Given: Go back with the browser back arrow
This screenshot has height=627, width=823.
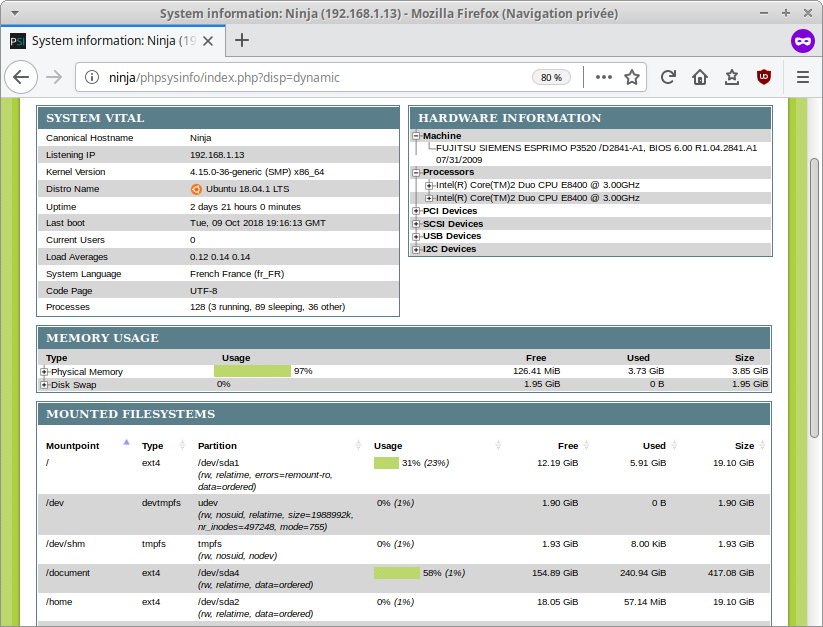Looking at the screenshot, I should 21,77.
